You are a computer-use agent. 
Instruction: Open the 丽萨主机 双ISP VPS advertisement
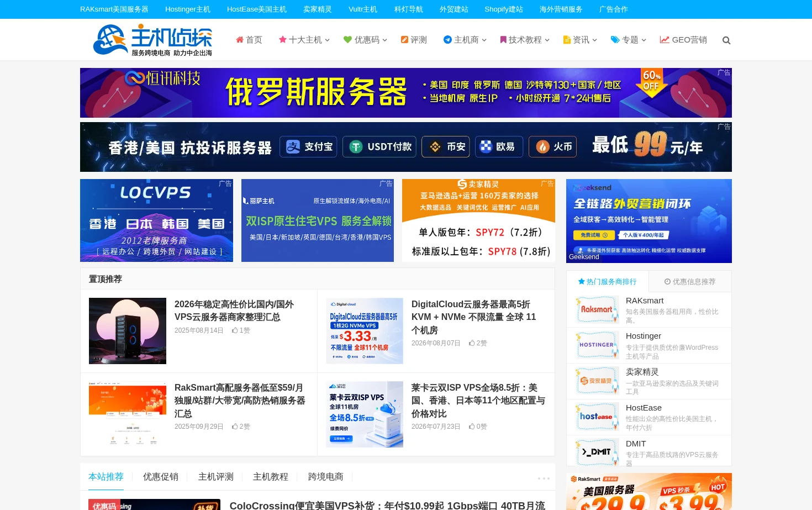318,220
